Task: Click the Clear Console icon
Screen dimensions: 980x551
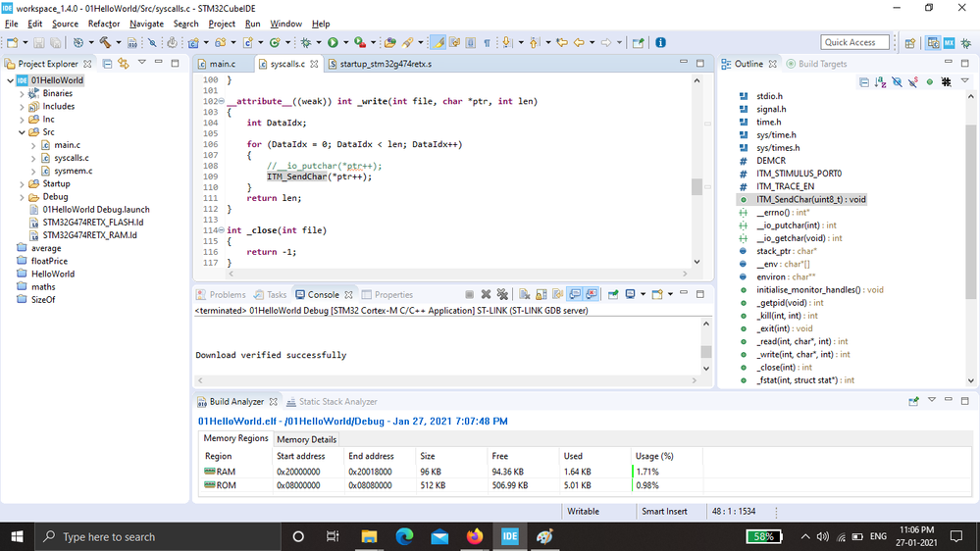Action: click(x=525, y=294)
